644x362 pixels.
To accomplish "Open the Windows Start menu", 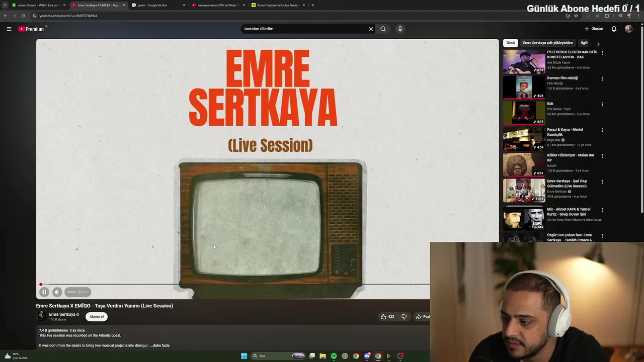I will coord(244,356).
